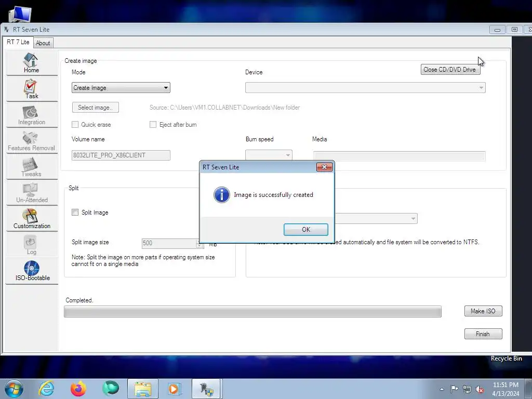This screenshot has height=399, width=532.
Task: Show hidden tray icons arrow
Action: pos(442,389)
